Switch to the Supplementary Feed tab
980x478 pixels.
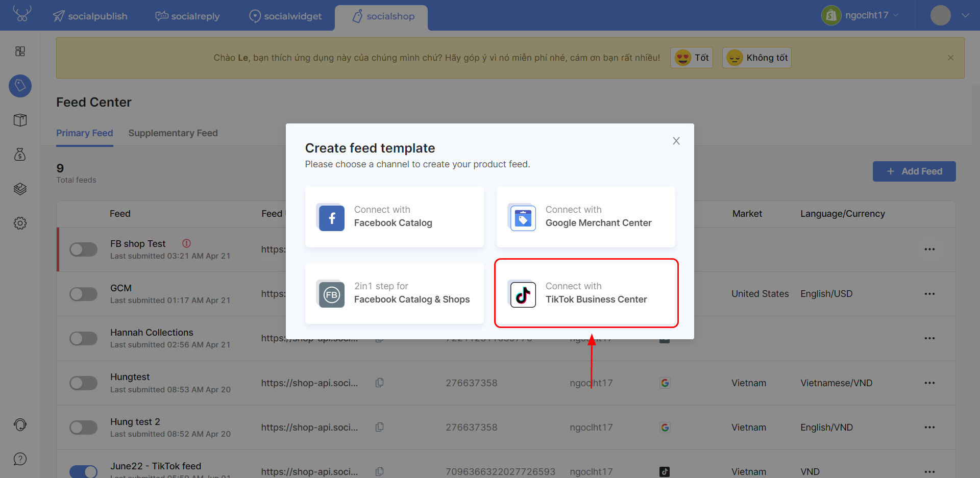point(173,133)
